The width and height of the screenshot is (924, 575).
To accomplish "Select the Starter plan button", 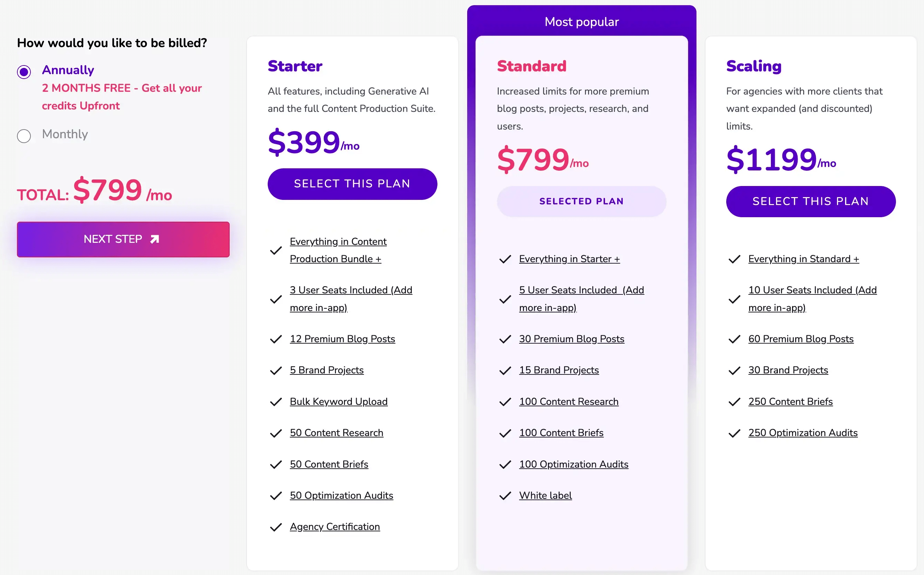I will (x=352, y=184).
